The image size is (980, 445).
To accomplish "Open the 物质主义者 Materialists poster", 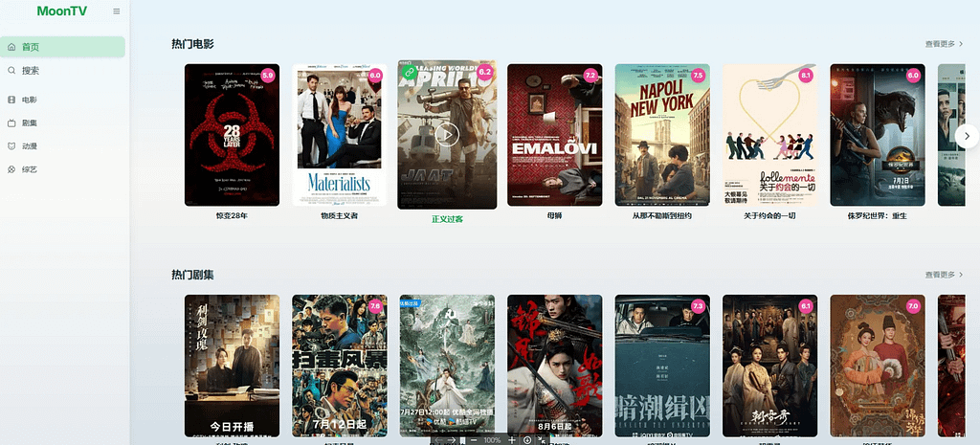I will pyautogui.click(x=340, y=135).
